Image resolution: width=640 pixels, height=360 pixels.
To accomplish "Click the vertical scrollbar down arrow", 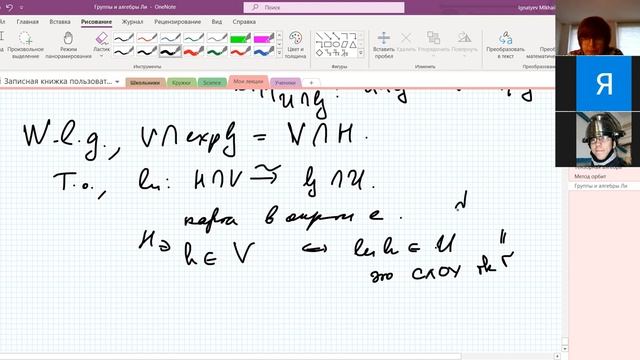I will (564, 349).
